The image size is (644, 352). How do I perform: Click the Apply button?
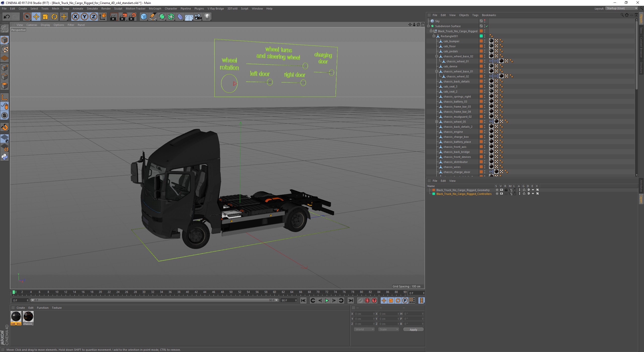(413, 330)
